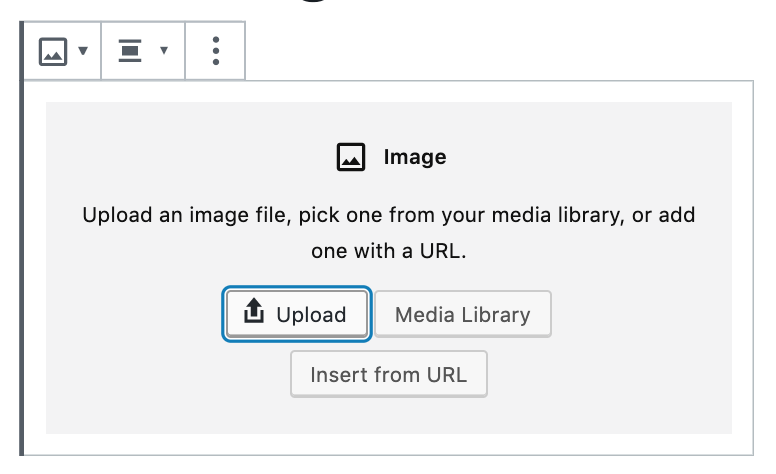Click the word "URL" on Insert button
Screen dimensions: 776x474
click(x=446, y=375)
